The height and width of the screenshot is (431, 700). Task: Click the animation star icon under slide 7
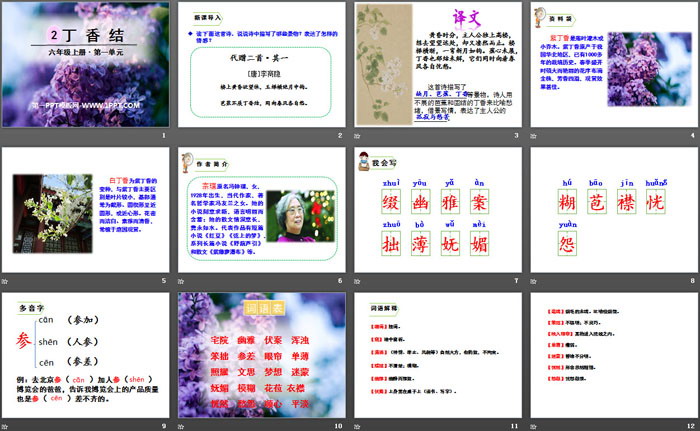click(357, 281)
